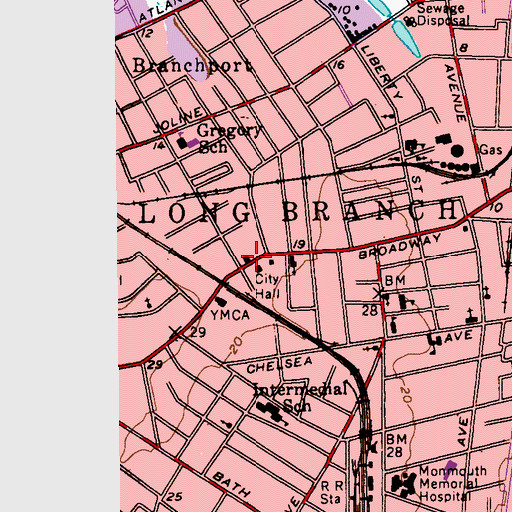
Task: Click the Intermedial Sch label
Action: coord(299,397)
